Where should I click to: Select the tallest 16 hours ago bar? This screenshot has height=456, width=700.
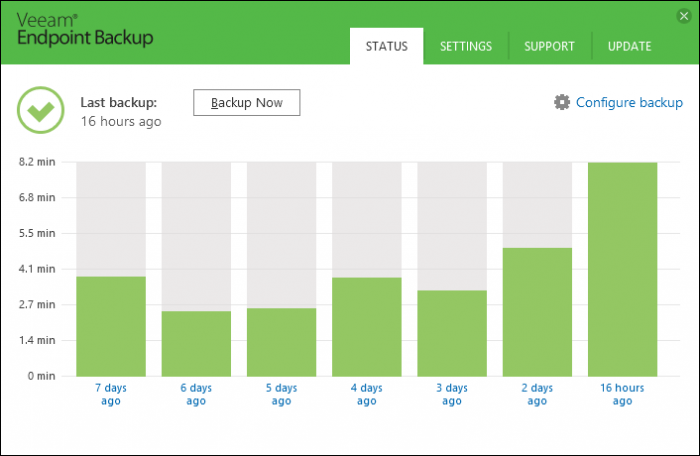click(622, 269)
